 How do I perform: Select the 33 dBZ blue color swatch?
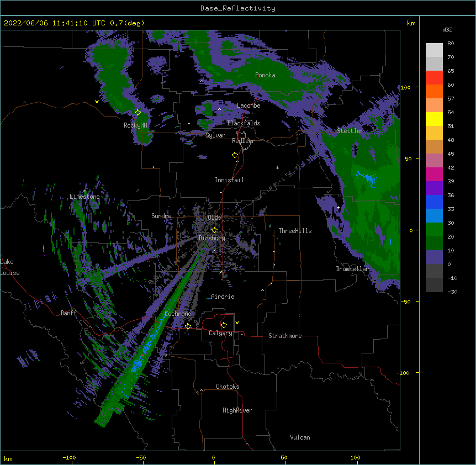pos(434,215)
